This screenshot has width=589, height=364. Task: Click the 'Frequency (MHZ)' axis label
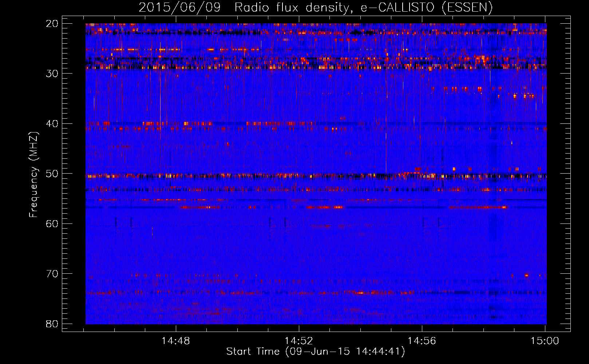pos(33,174)
